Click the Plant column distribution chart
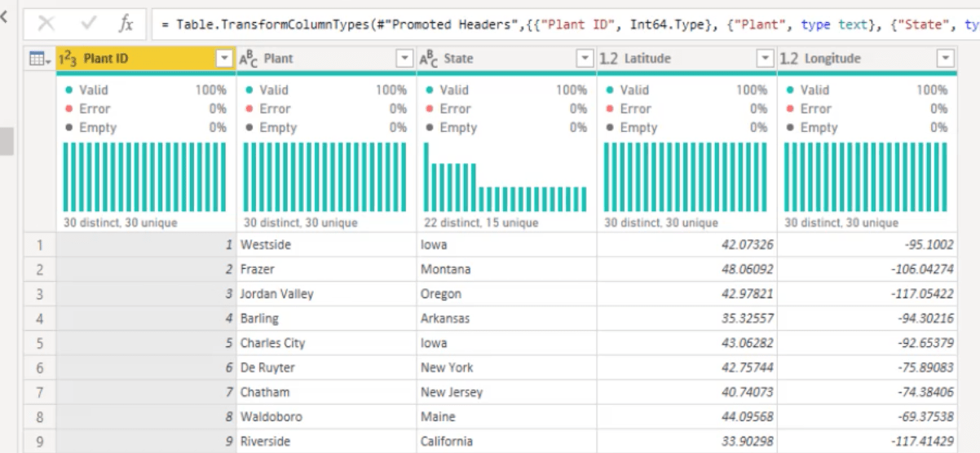Image resolution: width=980 pixels, height=453 pixels. point(325,177)
